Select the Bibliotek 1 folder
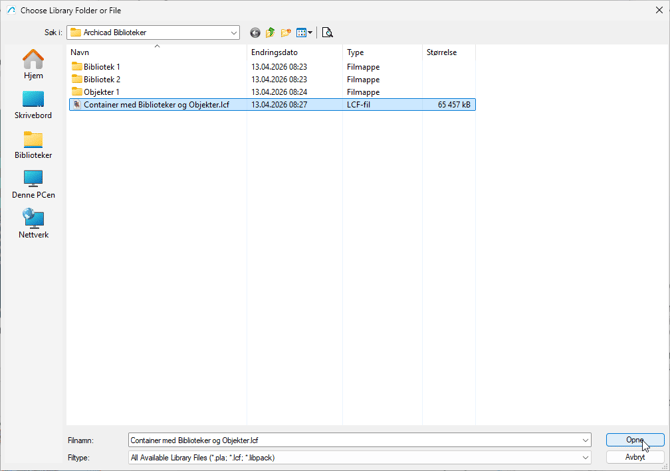670x471 pixels. [x=101, y=67]
